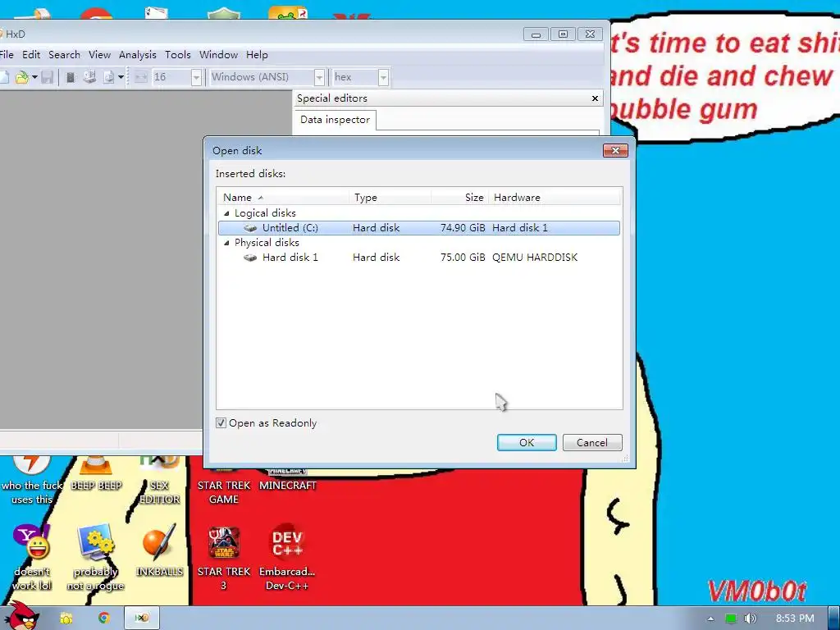Viewport: 840px width, 630px height.
Task: Open the Tools menu
Action: (178, 55)
